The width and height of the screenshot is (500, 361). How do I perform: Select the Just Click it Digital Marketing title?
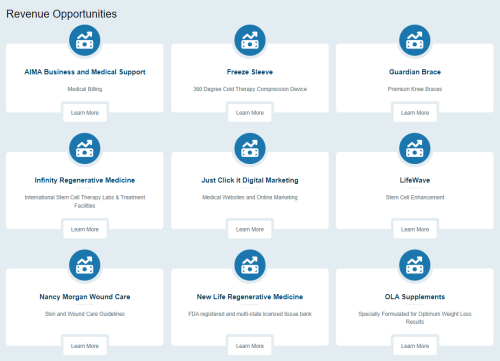[x=250, y=180]
